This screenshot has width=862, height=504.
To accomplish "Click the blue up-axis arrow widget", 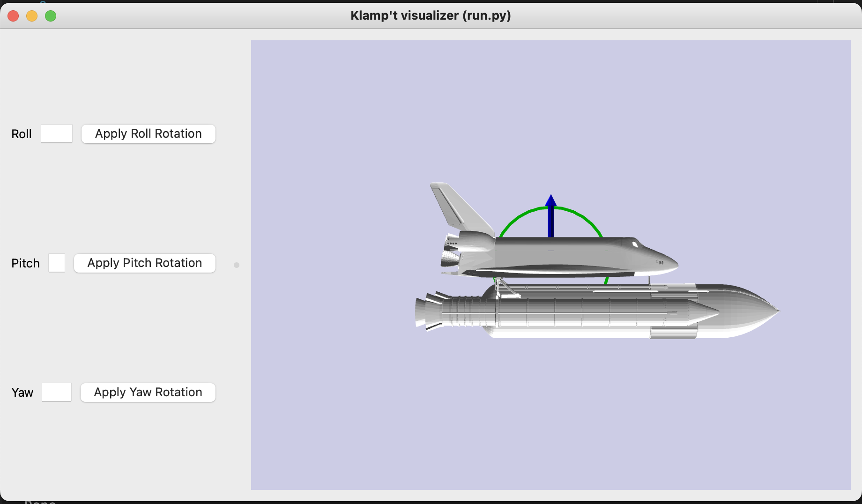I will coord(551,215).
